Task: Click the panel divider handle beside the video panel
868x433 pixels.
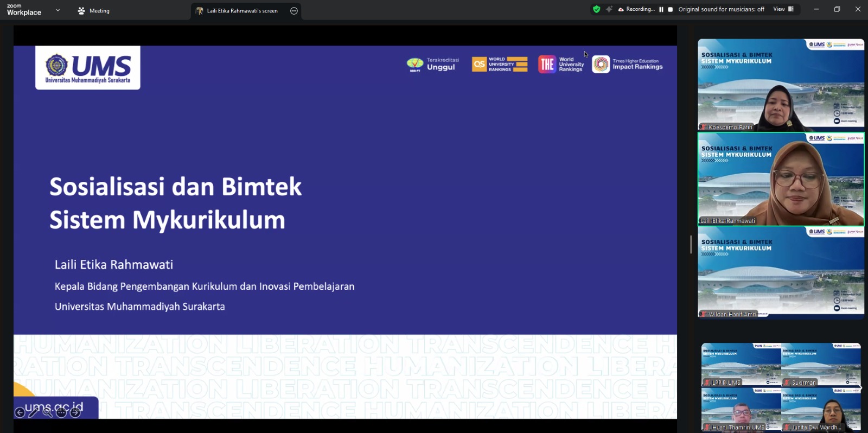Action: click(x=691, y=245)
